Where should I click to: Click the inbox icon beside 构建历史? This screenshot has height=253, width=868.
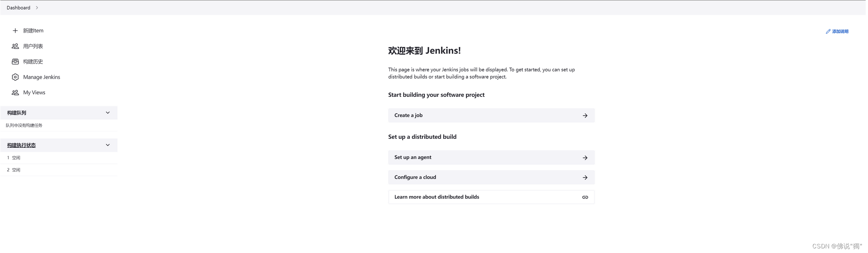point(15,62)
